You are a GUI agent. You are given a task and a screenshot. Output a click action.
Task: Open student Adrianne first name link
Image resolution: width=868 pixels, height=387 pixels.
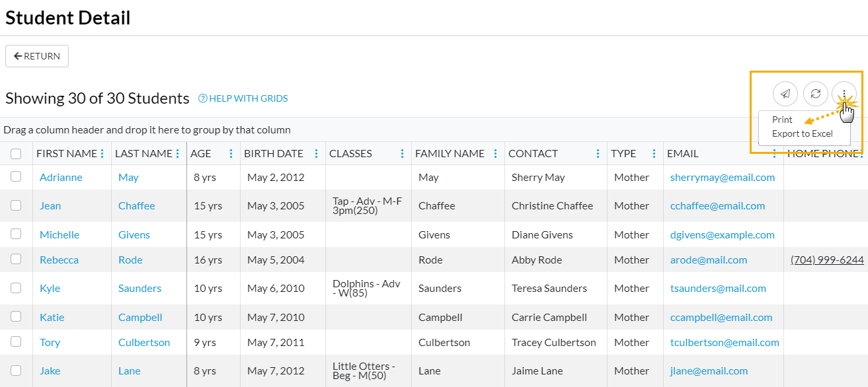[61, 177]
